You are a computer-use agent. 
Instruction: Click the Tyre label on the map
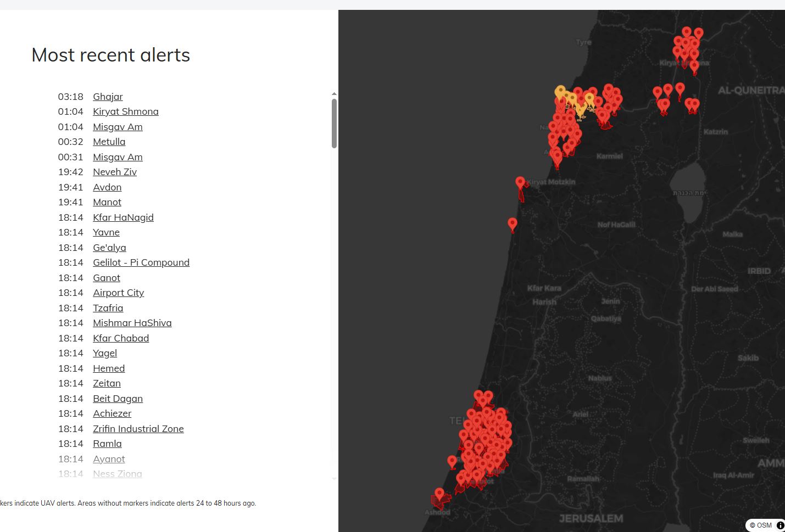tap(584, 42)
